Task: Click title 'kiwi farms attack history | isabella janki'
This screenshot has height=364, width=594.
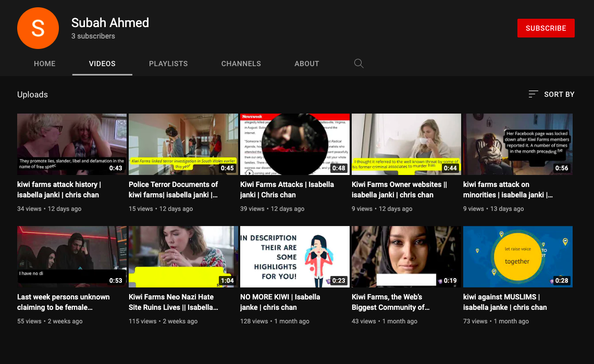Action: [59, 190]
